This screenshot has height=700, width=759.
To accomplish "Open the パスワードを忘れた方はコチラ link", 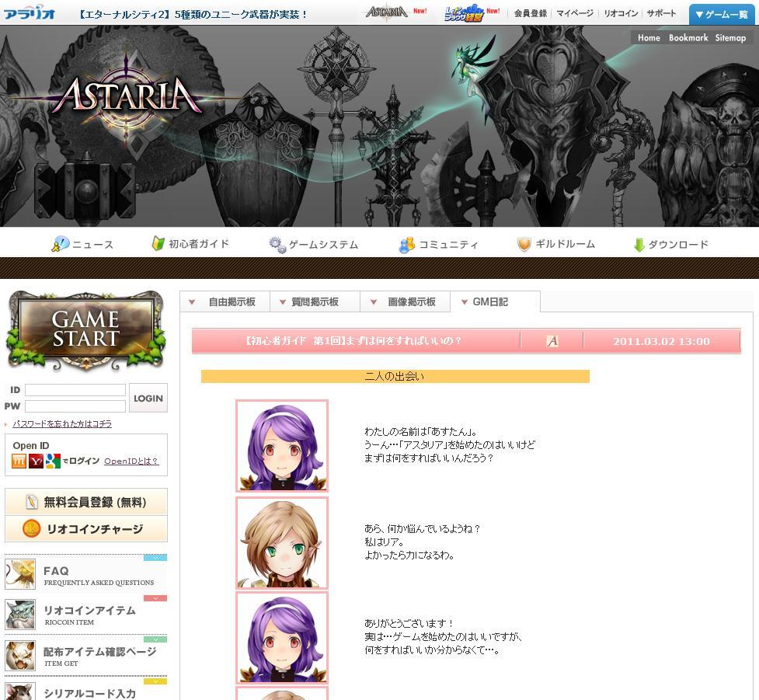I will (62, 423).
